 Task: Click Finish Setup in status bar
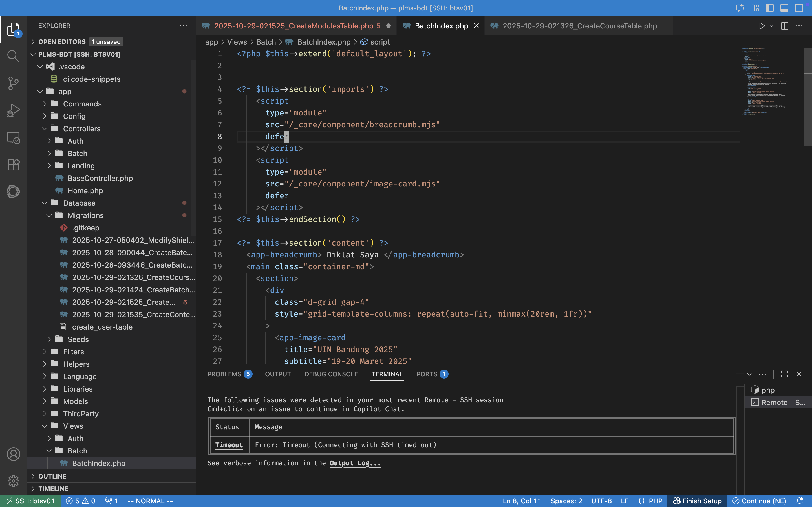697,501
